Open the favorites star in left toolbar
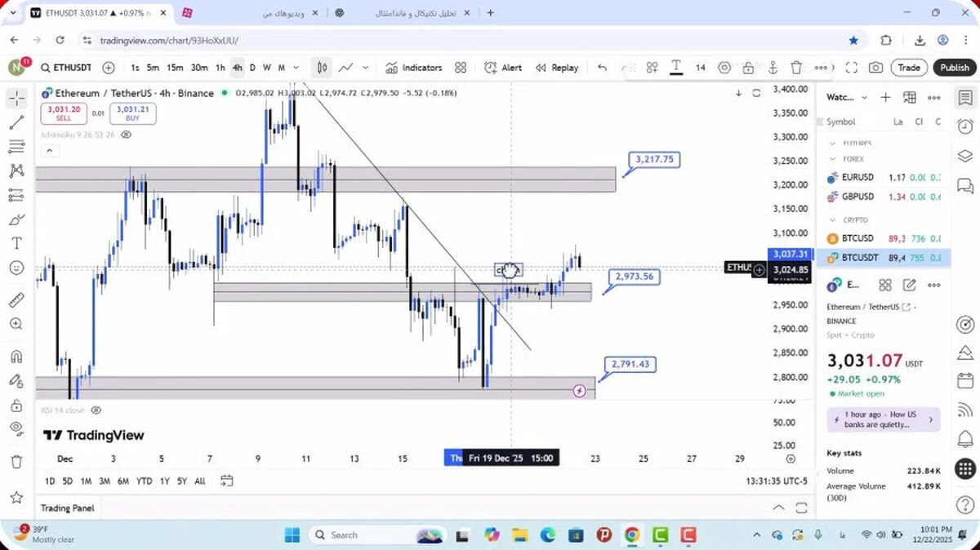Screen dimensions: 980x550 pos(16,497)
